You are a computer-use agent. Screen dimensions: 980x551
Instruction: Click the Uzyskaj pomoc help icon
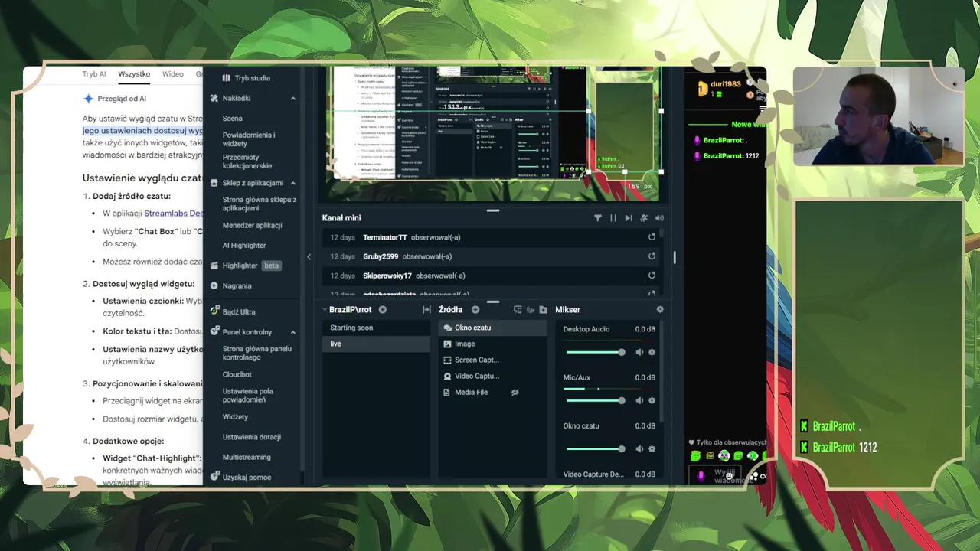215,477
